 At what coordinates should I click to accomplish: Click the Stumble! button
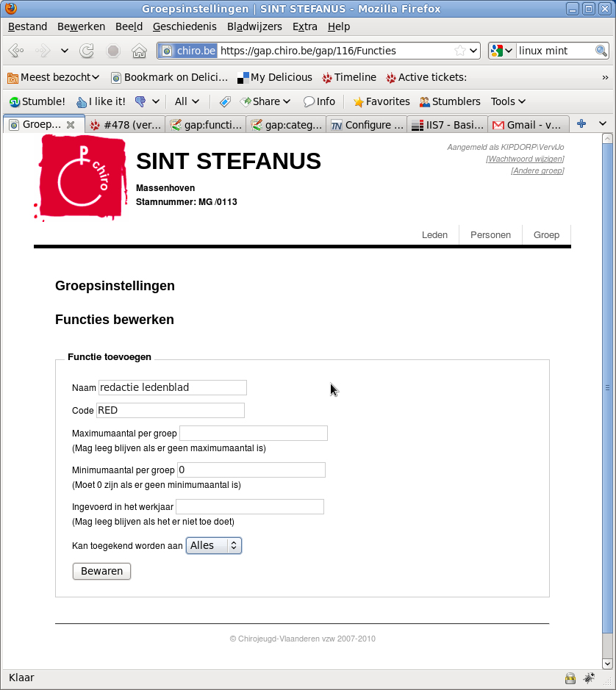tap(37, 101)
